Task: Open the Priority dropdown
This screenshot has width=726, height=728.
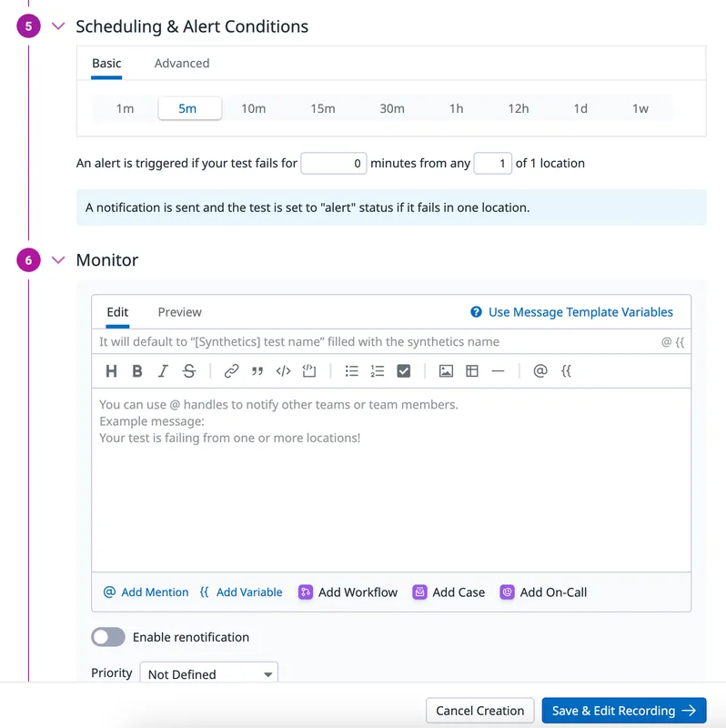Action: [x=208, y=674]
